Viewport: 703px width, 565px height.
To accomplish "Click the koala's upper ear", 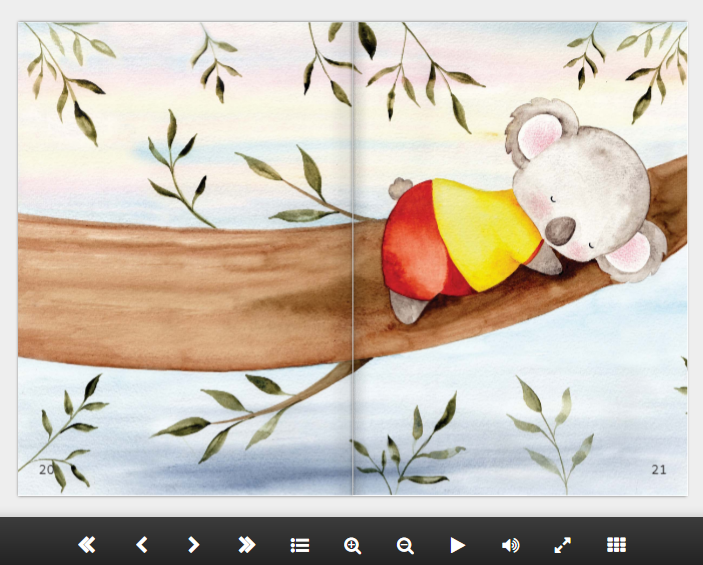I will tap(538, 128).
